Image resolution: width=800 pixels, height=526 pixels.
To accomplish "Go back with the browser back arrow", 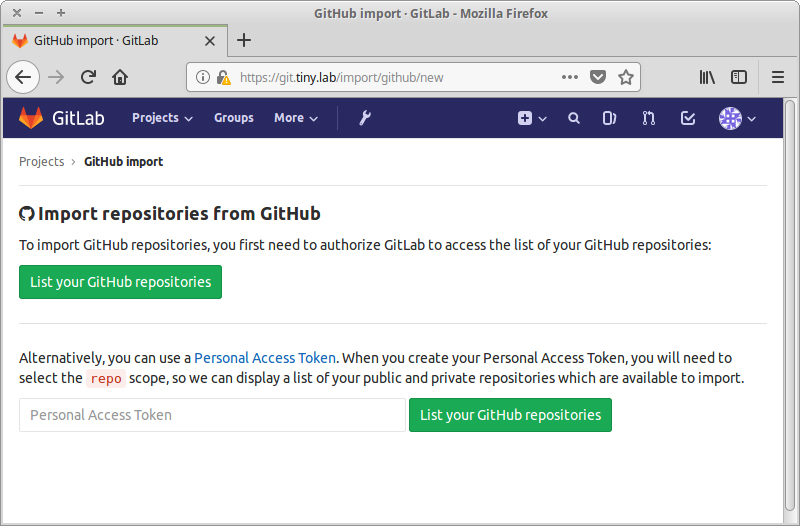I will coord(23,77).
